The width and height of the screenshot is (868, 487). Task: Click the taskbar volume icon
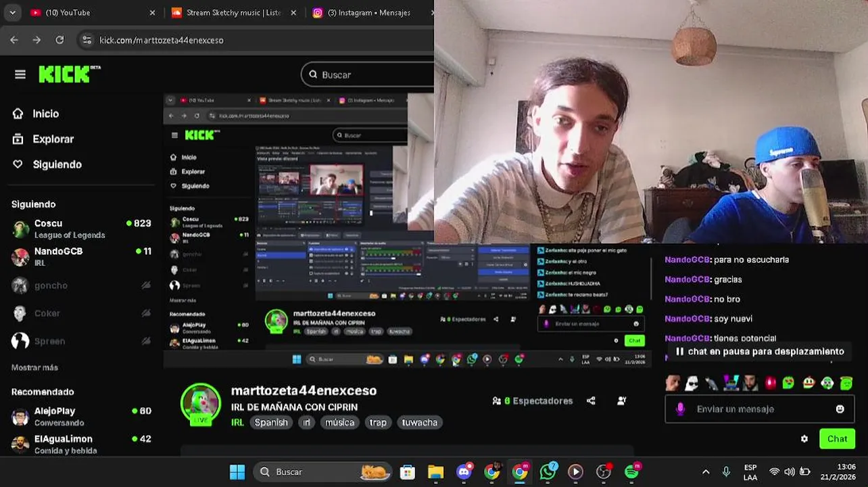pos(790,471)
